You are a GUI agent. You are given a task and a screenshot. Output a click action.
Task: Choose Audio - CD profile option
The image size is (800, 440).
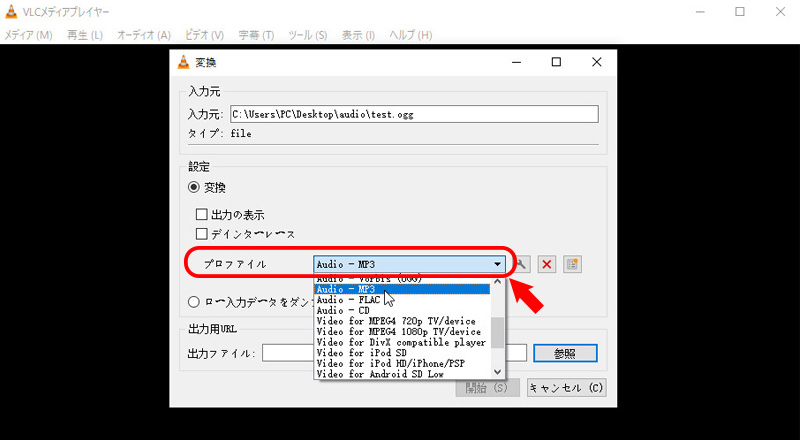(402, 310)
